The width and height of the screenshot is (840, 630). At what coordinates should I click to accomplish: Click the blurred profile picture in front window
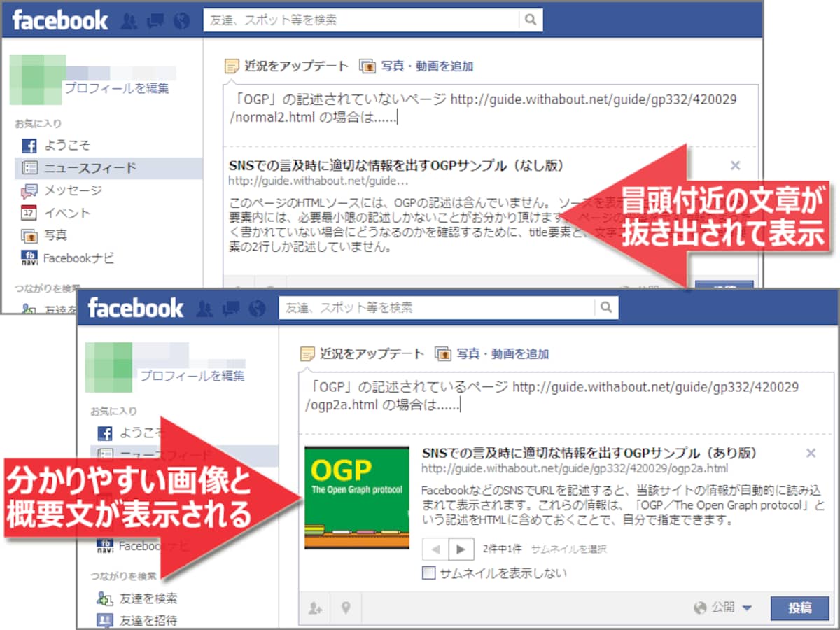pos(108,367)
